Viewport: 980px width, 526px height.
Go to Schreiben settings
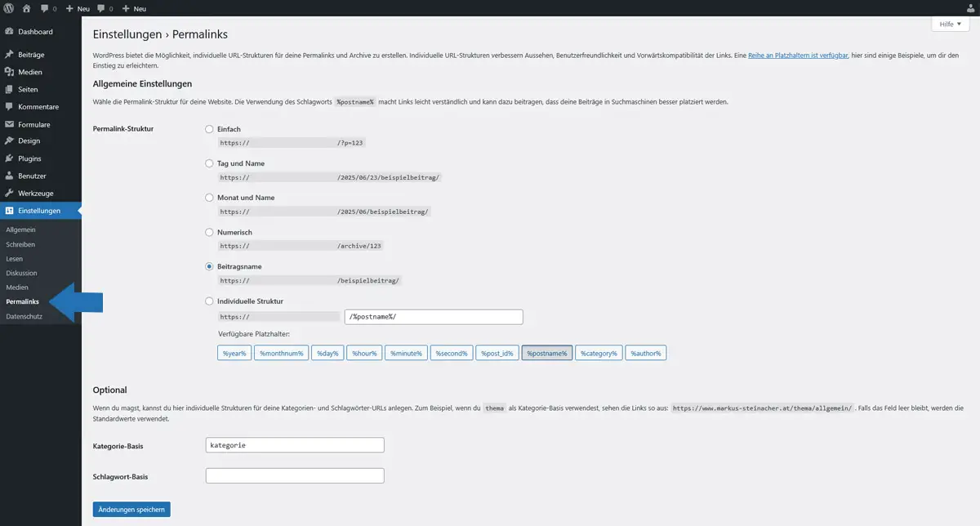point(20,244)
